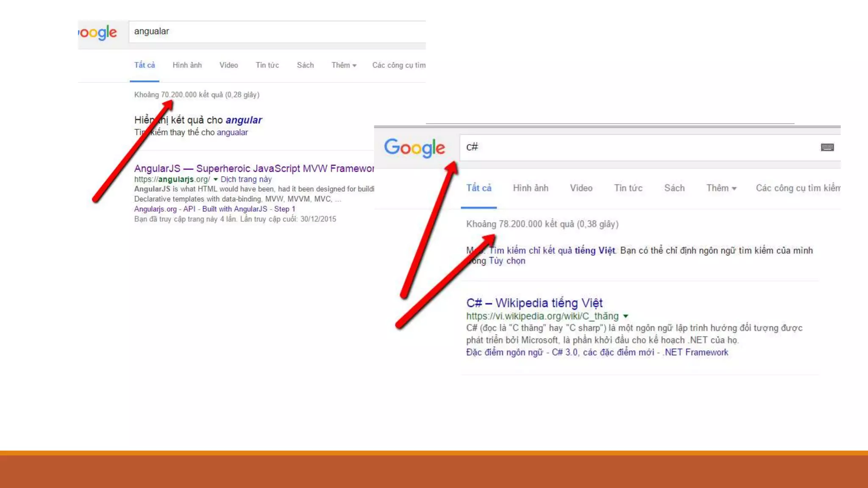Image resolution: width=868 pixels, height=488 pixels.
Task: Open the AngularJS Superheroic JavaScript result link
Action: (253, 169)
